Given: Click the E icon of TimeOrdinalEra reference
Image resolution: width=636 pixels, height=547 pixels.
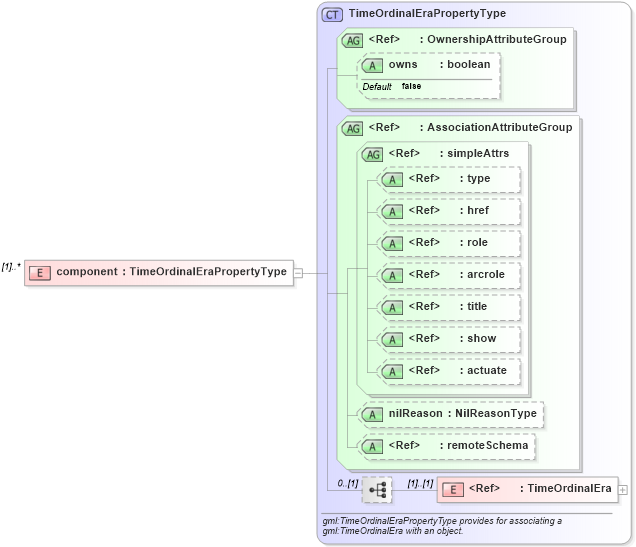Looking at the screenshot, I should pyautogui.click(x=453, y=490).
